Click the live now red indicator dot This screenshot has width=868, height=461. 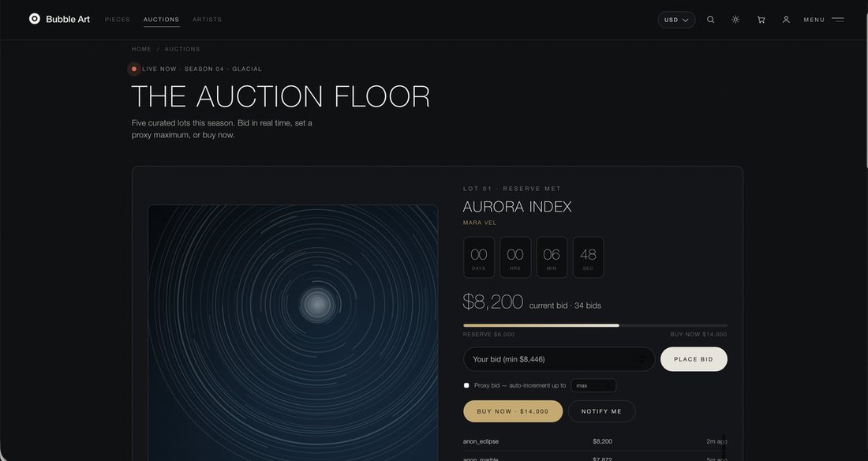coord(134,69)
